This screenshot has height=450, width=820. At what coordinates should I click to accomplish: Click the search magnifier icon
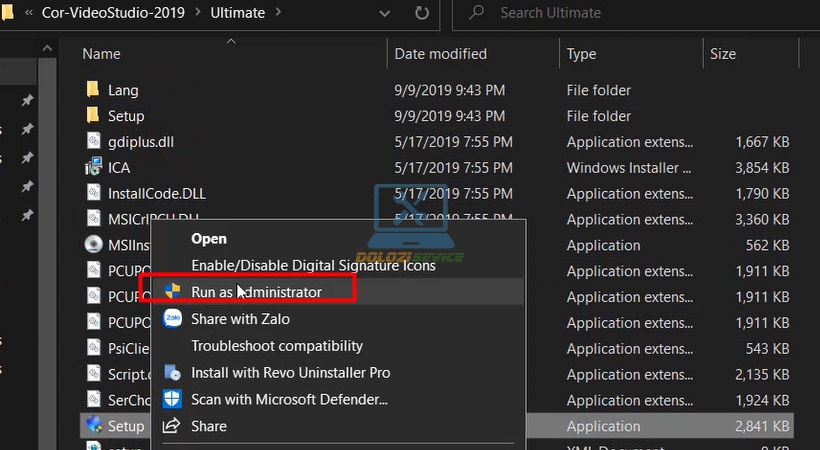pos(476,13)
